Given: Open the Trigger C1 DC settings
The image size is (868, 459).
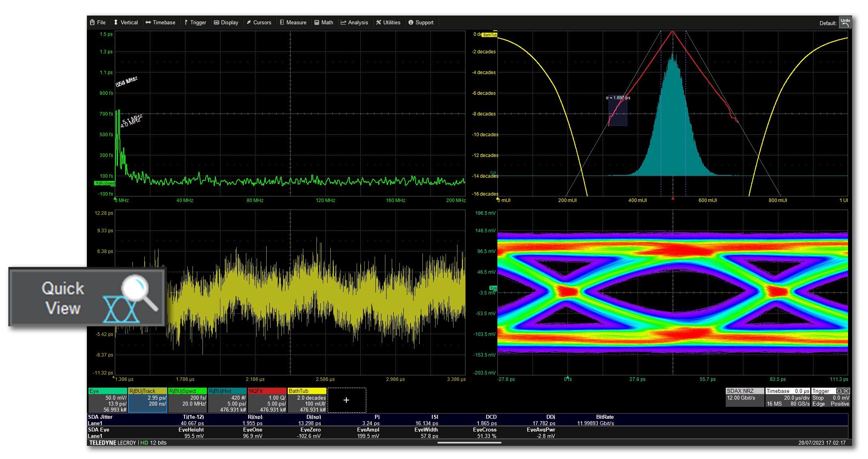Looking at the screenshot, I should (x=831, y=397).
